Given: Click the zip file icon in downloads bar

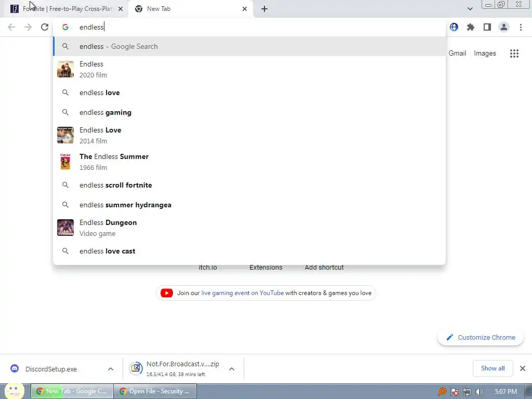Looking at the screenshot, I should pos(136,368).
